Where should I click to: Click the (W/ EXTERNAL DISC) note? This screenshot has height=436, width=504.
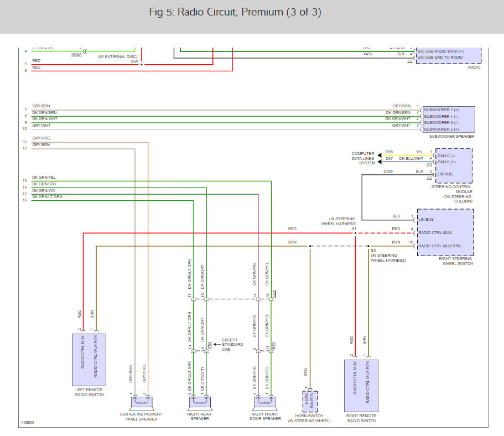click(x=117, y=56)
